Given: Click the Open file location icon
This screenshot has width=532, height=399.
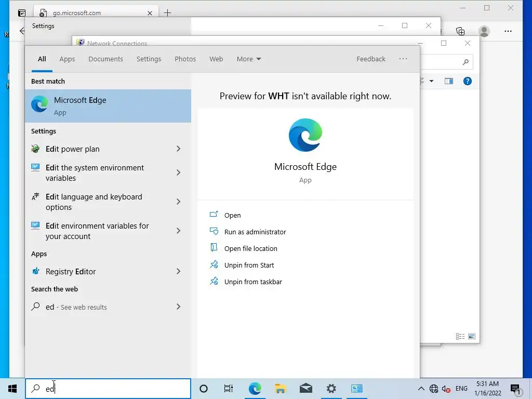Looking at the screenshot, I should click(214, 247).
